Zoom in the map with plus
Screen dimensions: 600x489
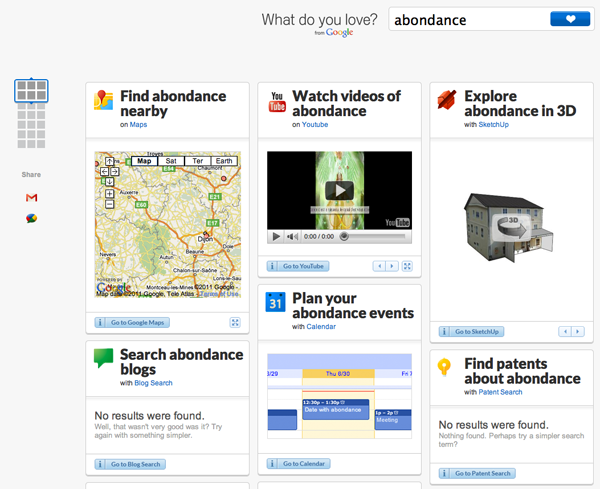(x=109, y=194)
